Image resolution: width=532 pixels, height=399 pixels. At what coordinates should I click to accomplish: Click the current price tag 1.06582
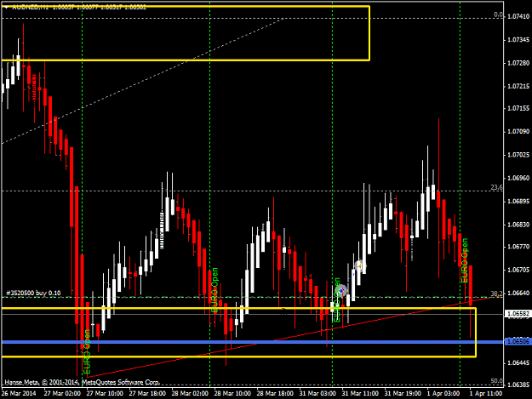518,314
